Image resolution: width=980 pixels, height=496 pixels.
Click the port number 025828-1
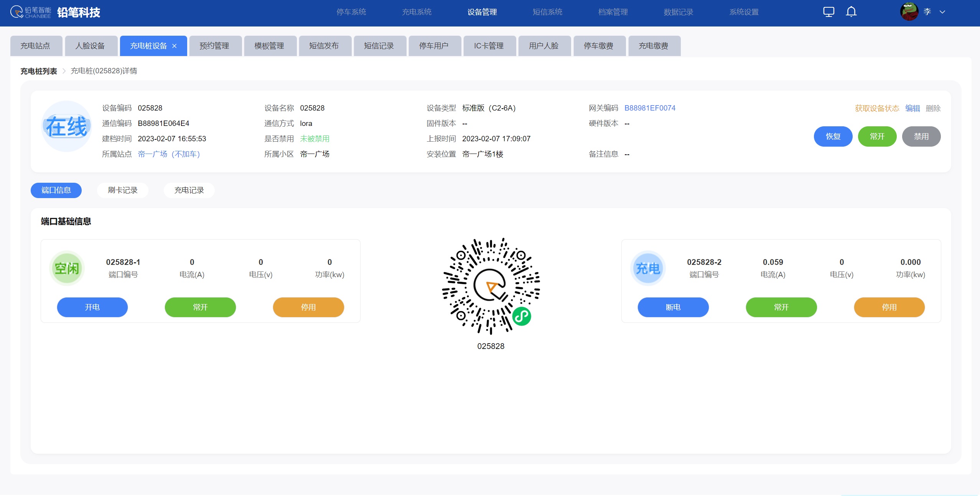[x=123, y=262]
